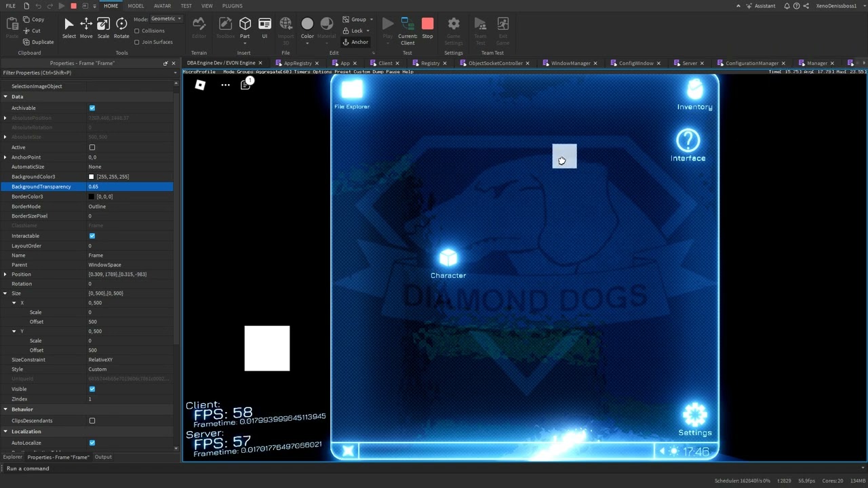Open the three-dot more menu in viewport
Screen dimensions: 868x488
click(x=225, y=85)
